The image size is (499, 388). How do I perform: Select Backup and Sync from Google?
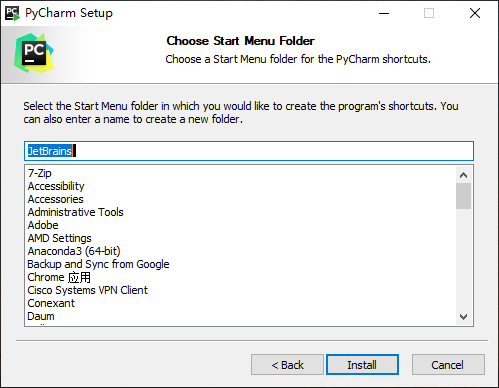coord(98,264)
